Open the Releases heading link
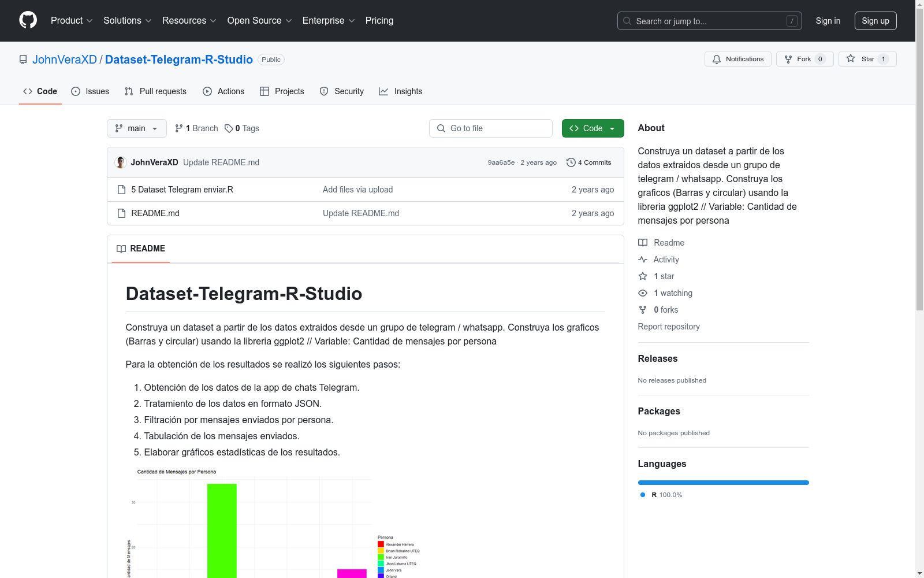This screenshot has width=924, height=578. tap(658, 358)
